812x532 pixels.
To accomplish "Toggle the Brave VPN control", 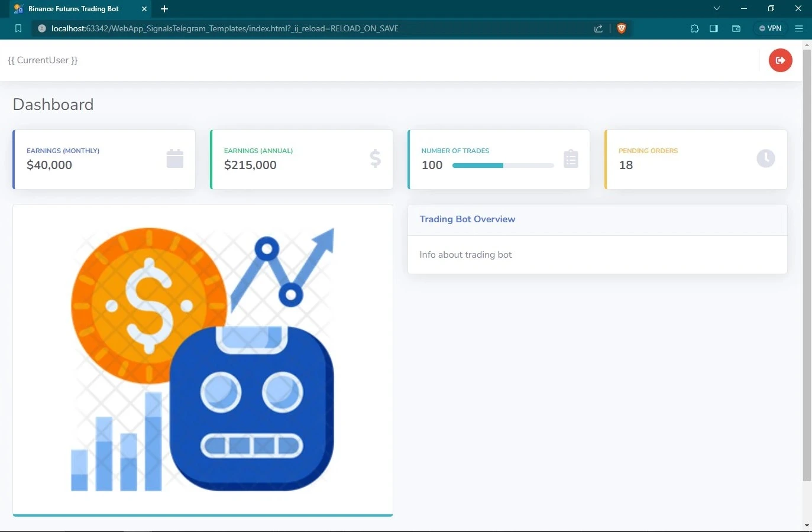I will click(x=770, y=28).
